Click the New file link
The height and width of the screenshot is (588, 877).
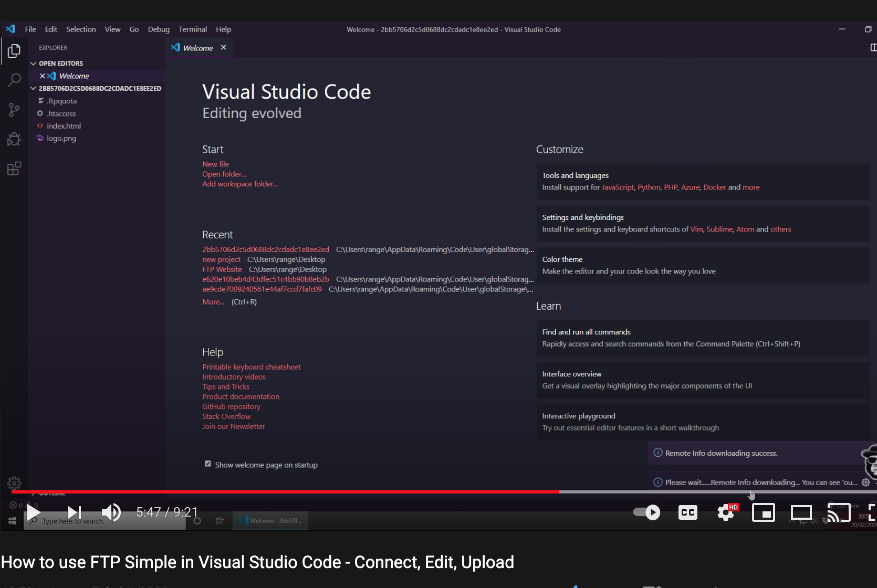(215, 164)
